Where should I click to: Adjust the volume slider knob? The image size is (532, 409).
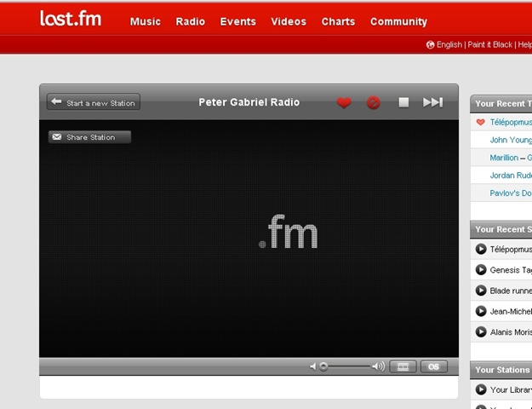[x=323, y=366]
